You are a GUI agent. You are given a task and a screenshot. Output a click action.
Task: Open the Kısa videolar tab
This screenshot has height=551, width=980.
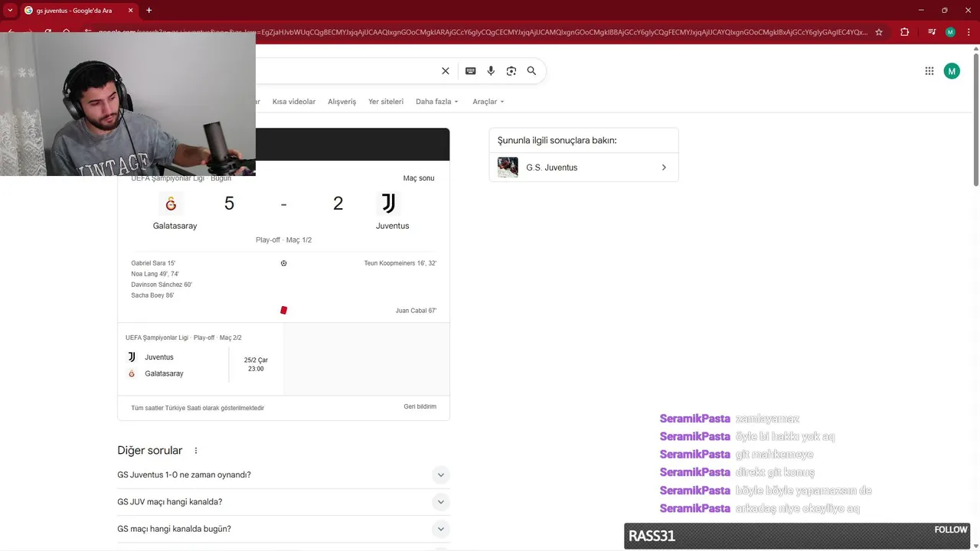click(x=294, y=102)
